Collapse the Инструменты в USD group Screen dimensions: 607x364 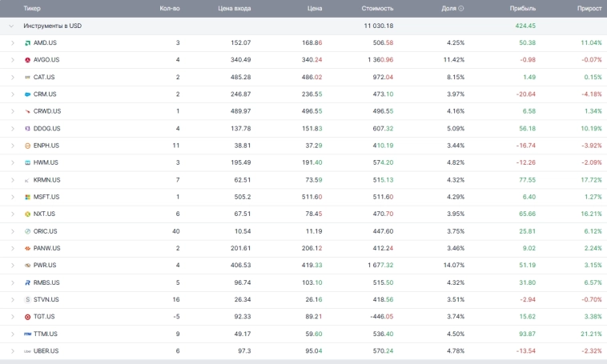click(x=11, y=26)
